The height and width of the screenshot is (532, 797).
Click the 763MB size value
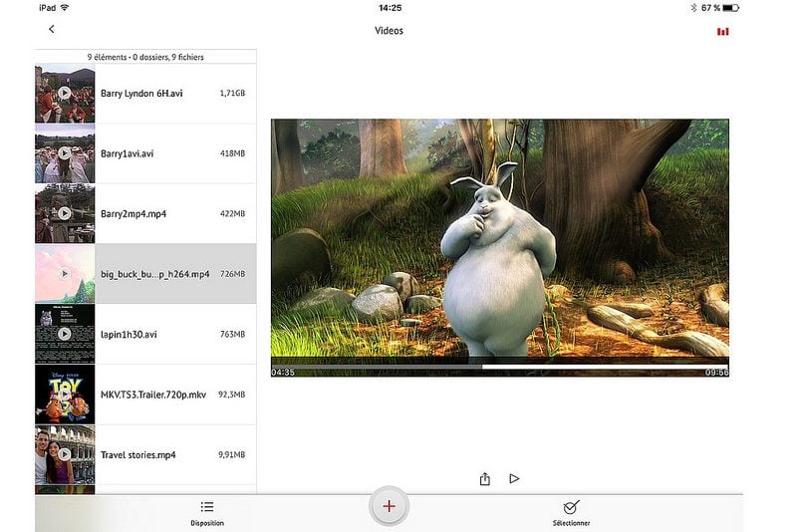tap(232, 335)
